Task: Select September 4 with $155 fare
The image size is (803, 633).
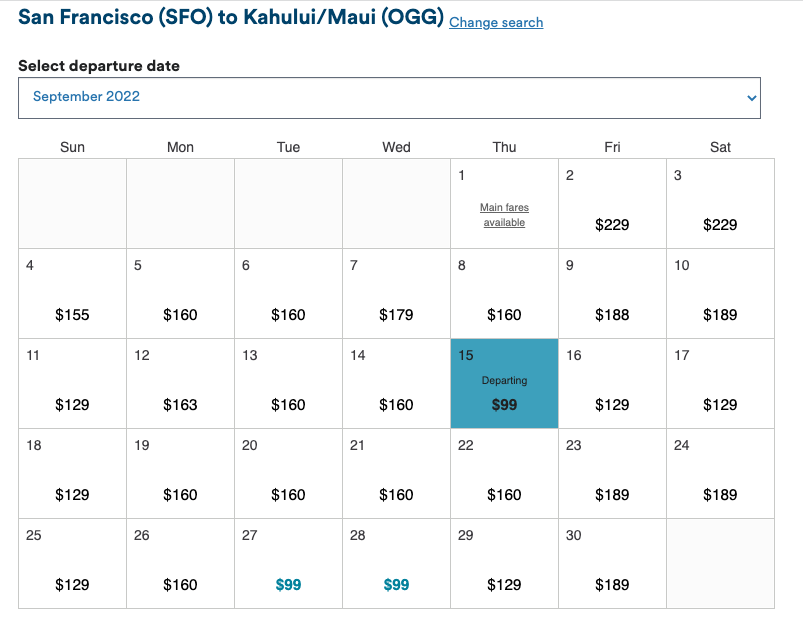Action: coord(72,294)
